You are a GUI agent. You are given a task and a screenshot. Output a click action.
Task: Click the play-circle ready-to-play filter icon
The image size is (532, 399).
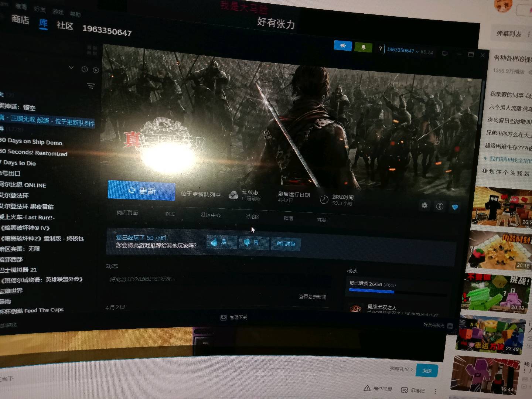click(96, 70)
